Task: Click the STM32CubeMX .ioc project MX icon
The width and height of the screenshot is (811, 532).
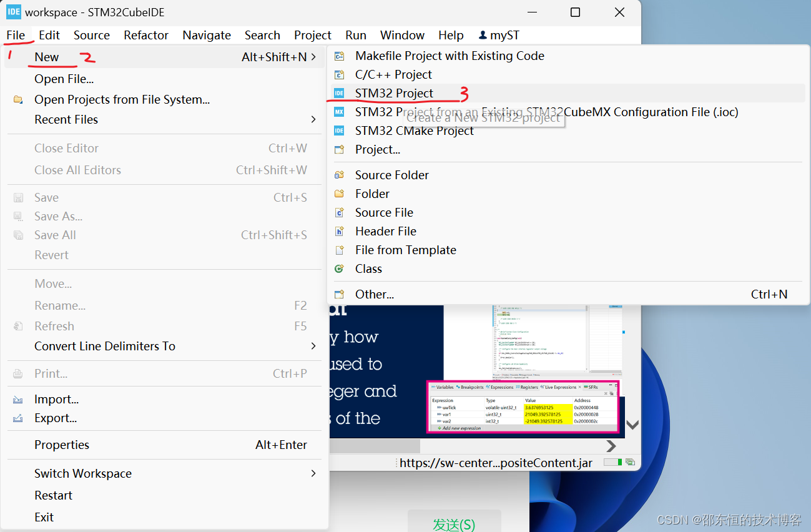Action: pyautogui.click(x=339, y=112)
